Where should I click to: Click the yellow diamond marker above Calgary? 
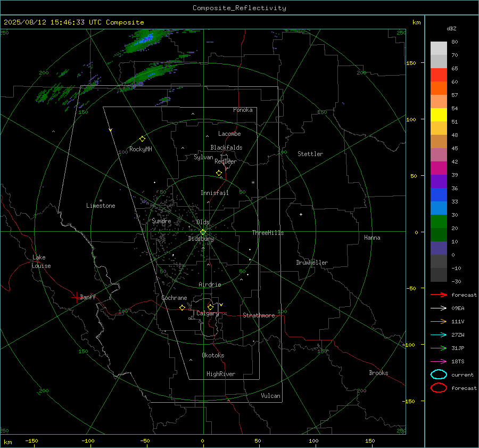tap(210, 307)
